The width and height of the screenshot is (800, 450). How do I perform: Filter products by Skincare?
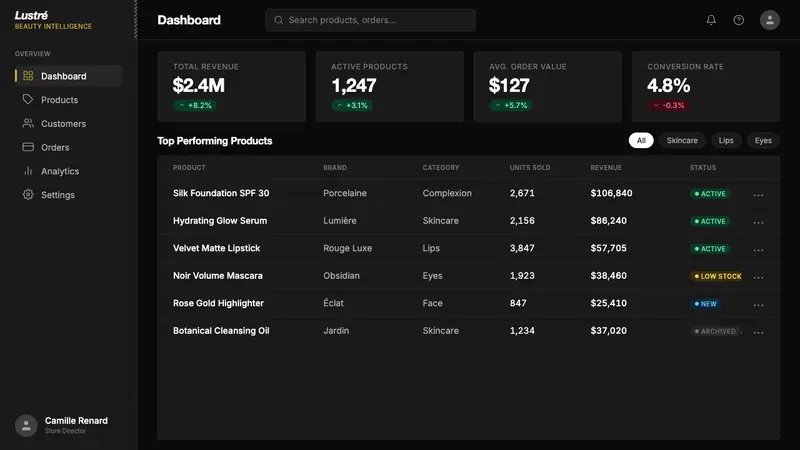click(682, 140)
